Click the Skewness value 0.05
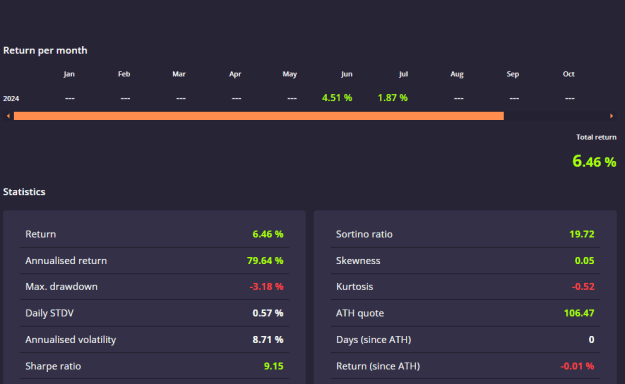The width and height of the screenshot is (625, 384). [x=584, y=260]
